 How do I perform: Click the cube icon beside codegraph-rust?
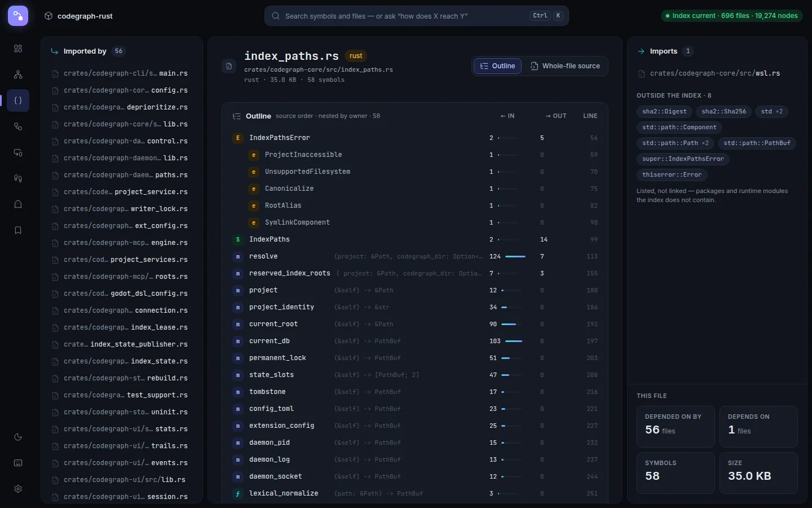click(48, 16)
